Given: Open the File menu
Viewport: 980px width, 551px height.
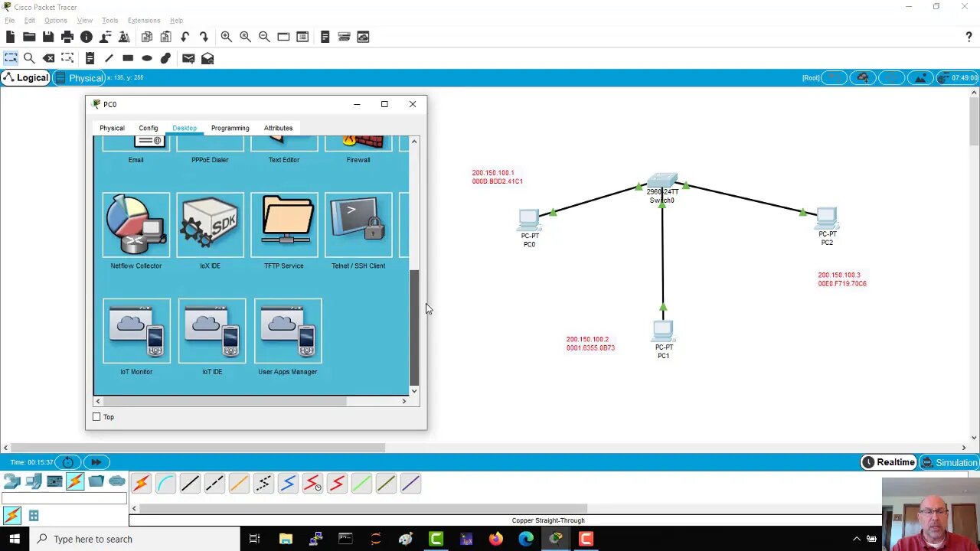Looking at the screenshot, I should (x=9, y=21).
